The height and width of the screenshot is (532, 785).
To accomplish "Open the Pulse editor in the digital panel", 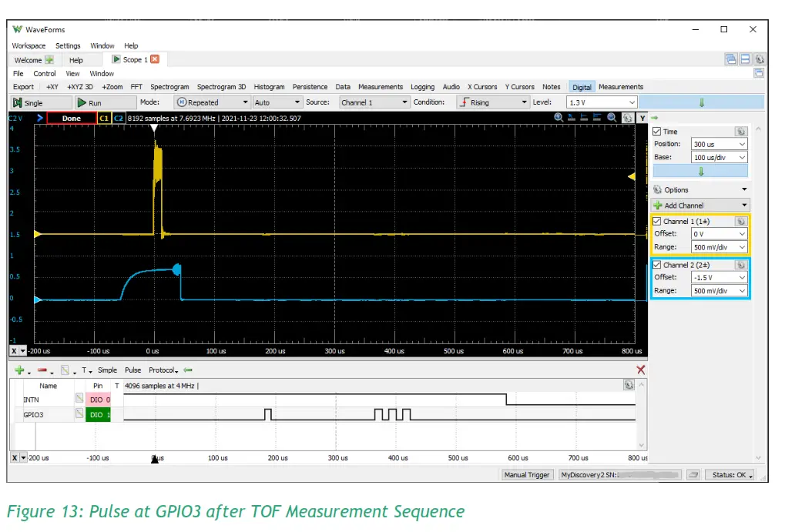I will [x=132, y=370].
